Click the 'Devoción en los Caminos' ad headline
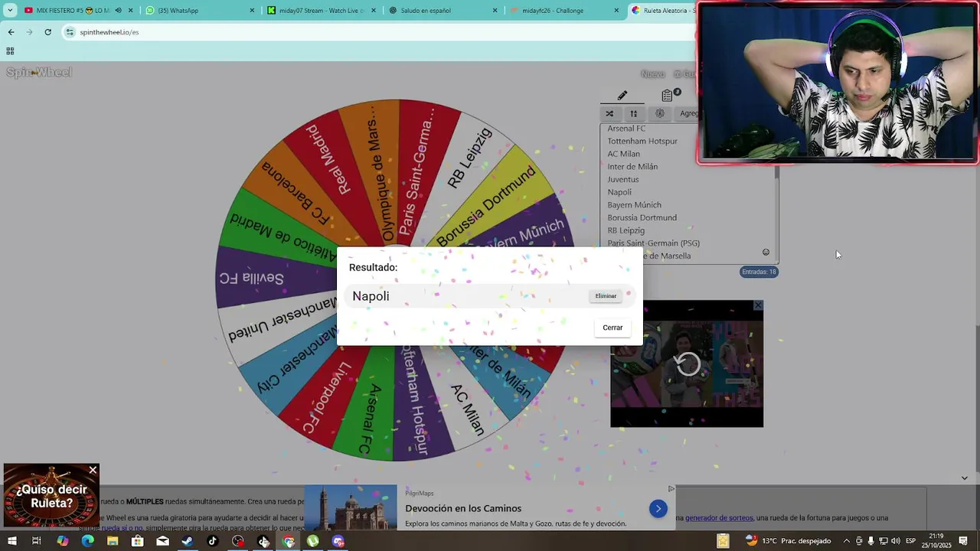The height and width of the screenshot is (551, 980). tap(463, 508)
